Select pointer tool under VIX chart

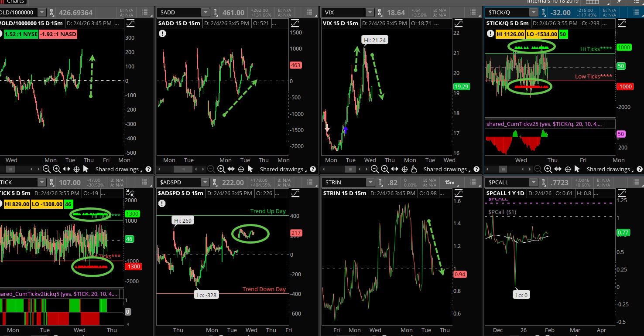click(414, 169)
